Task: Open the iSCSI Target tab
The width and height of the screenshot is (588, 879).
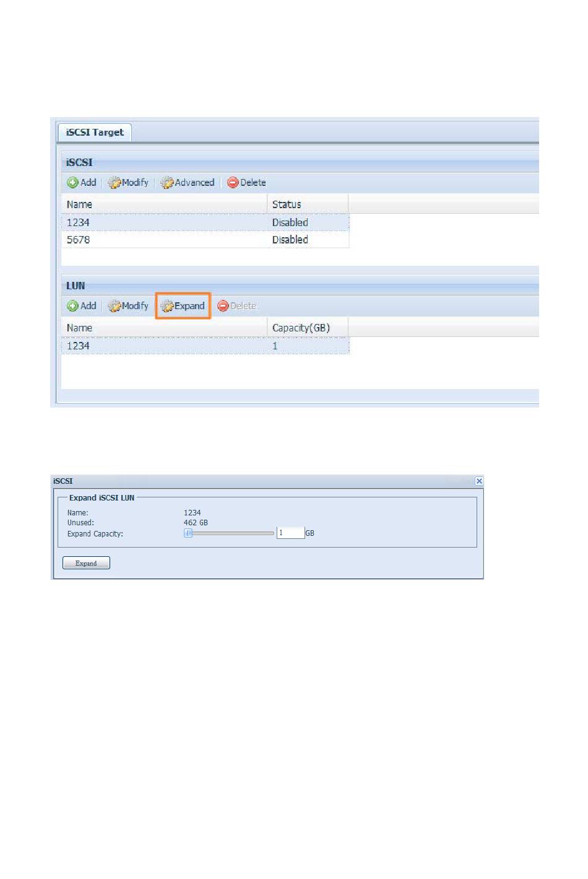Action: coord(95,133)
